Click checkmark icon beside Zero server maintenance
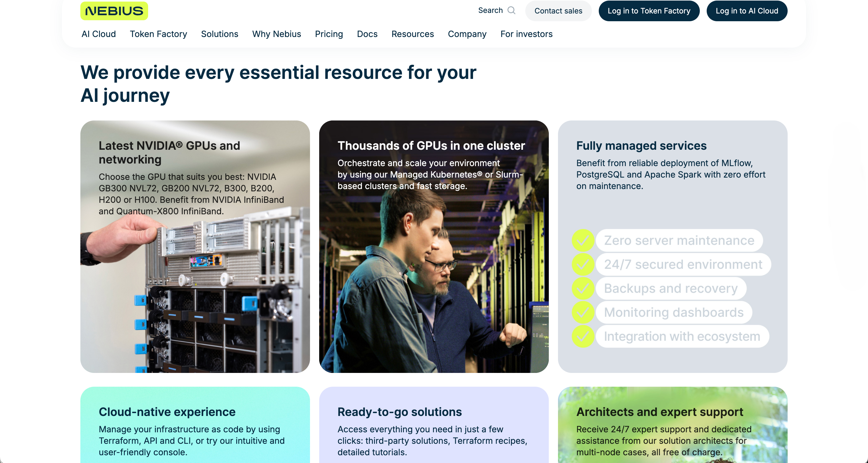 click(x=583, y=240)
